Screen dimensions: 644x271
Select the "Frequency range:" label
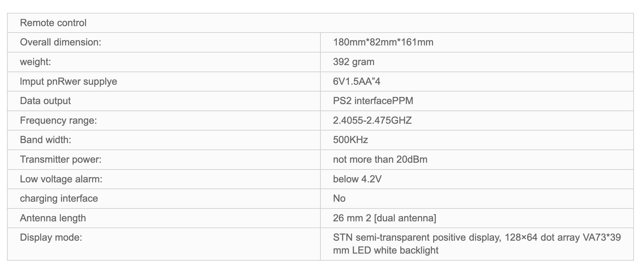[x=58, y=120]
